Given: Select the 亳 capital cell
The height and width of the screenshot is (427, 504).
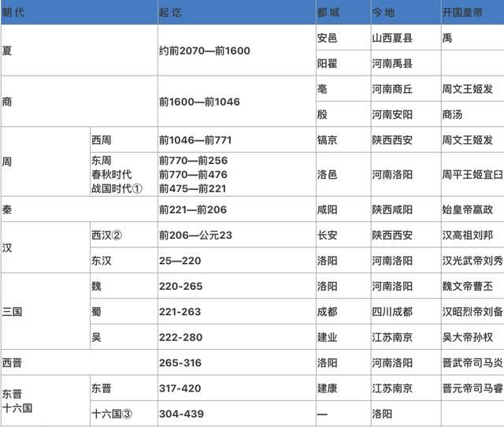Looking at the screenshot, I should click(343, 89).
